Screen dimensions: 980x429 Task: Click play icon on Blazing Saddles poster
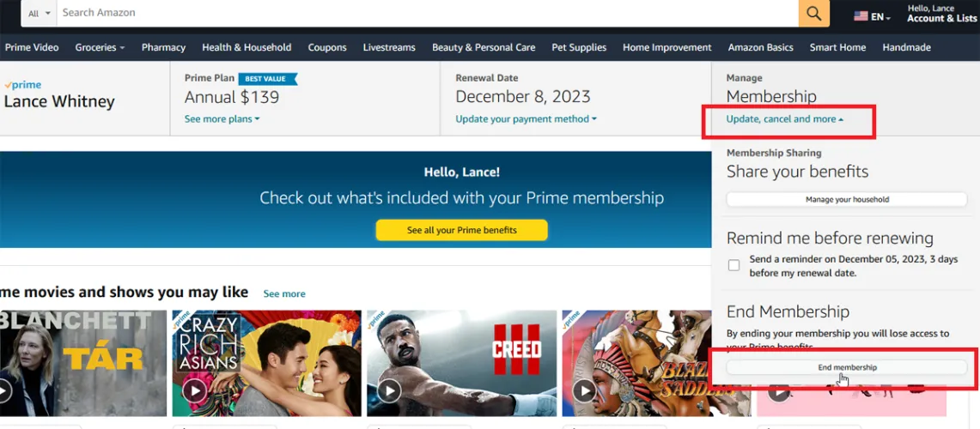click(x=584, y=391)
